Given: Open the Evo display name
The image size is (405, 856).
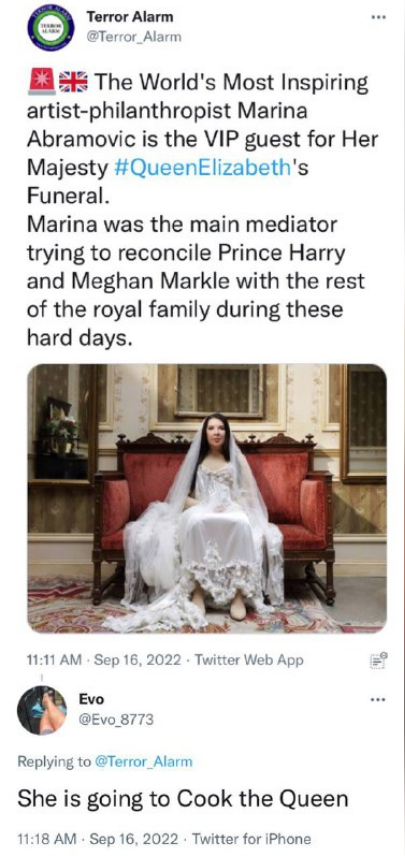Looking at the screenshot, I should (91, 699).
